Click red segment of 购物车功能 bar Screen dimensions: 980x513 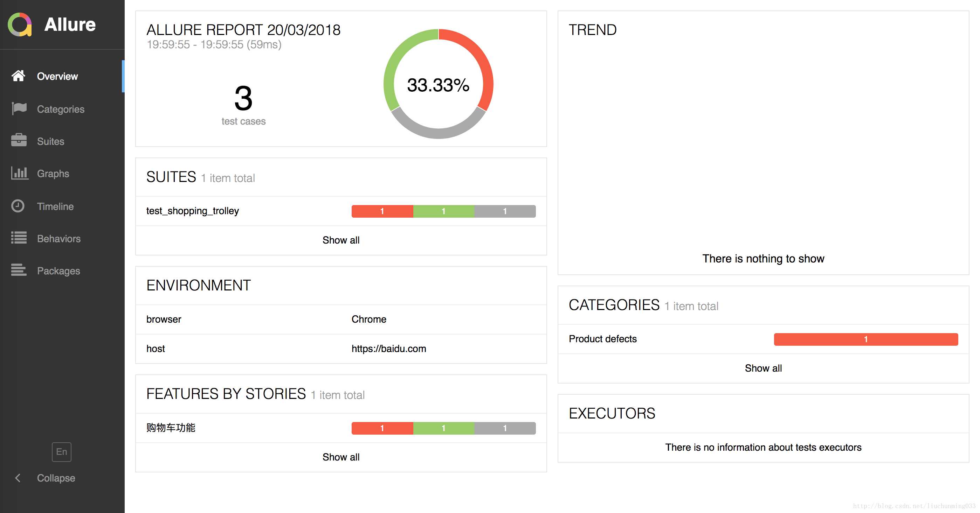(x=382, y=428)
